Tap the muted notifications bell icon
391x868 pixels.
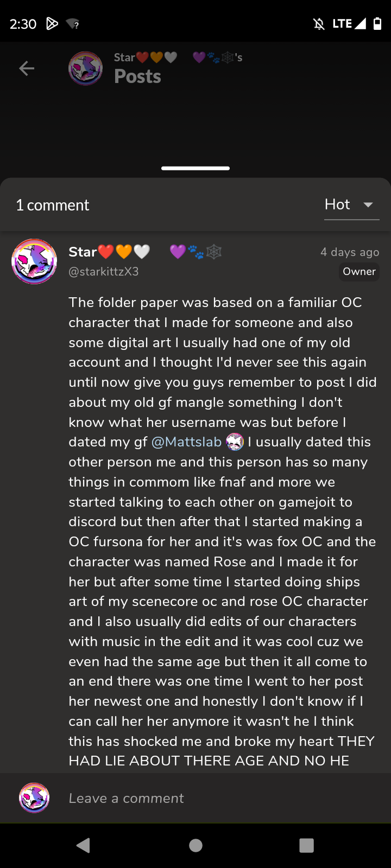(x=319, y=24)
